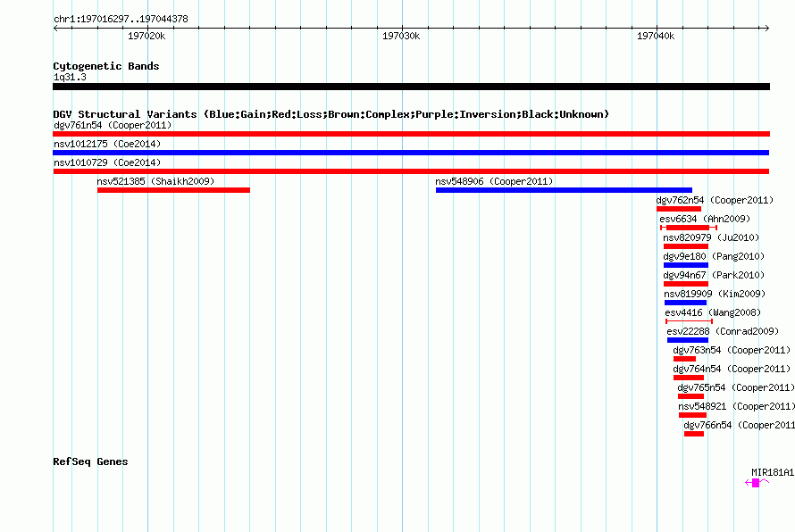This screenshot has height=532, width=795.
Task: Click the esv22288 blue bar
Action: 688,340
